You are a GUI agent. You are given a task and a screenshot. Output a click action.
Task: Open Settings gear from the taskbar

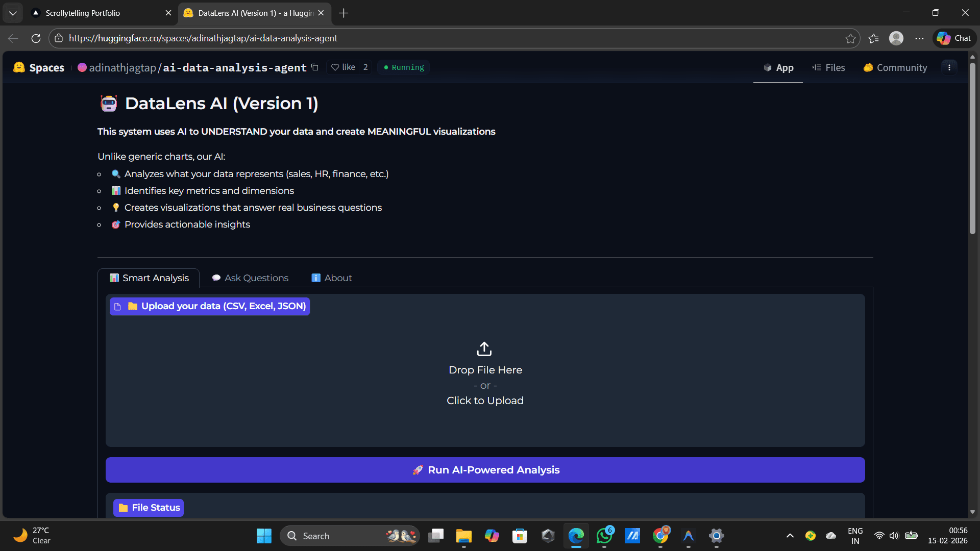pos(717,536)
